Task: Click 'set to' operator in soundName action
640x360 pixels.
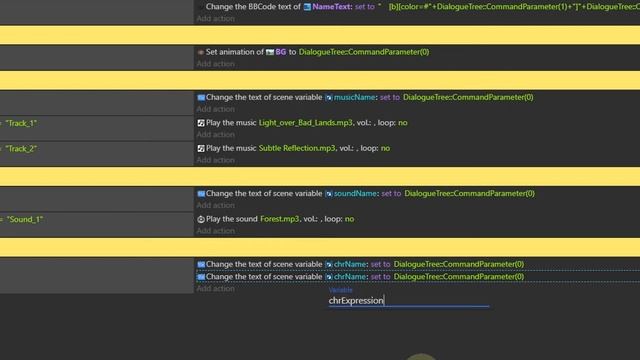Action: pyautogui.click(x=391, y=194)
